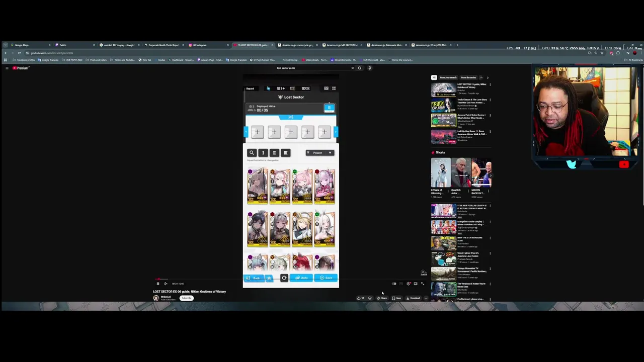Open the player settings gear
The width and height of the screenshot is (644, 362).
coord(408,284)
